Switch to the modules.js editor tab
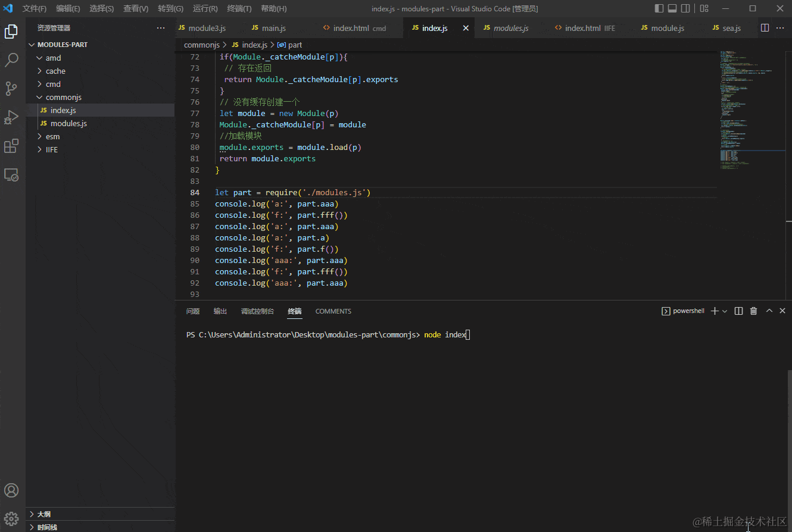The image size is (792, 532). pyautogui.click(x=512, y=27)
